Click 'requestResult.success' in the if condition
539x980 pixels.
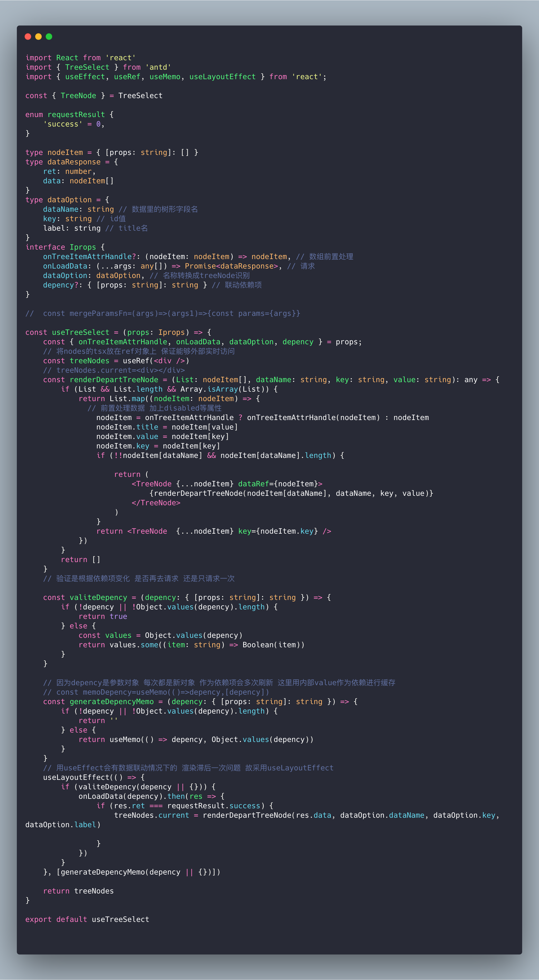coord(213,806)
